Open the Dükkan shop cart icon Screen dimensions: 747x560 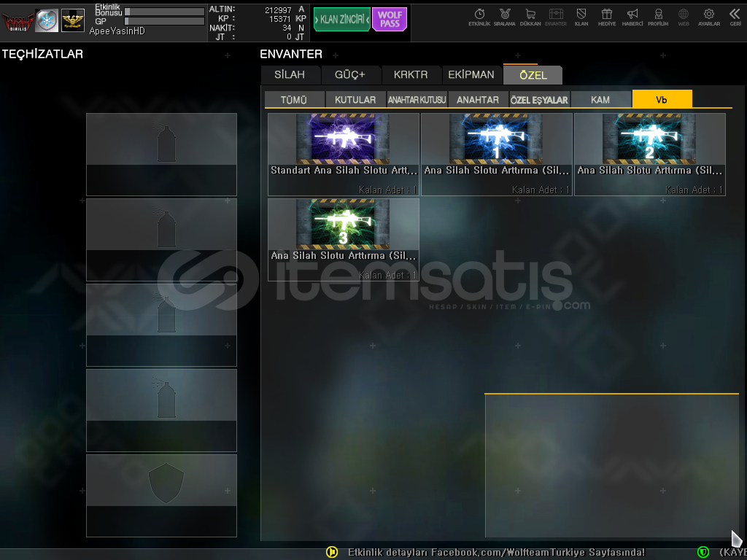tap(530, 17)
